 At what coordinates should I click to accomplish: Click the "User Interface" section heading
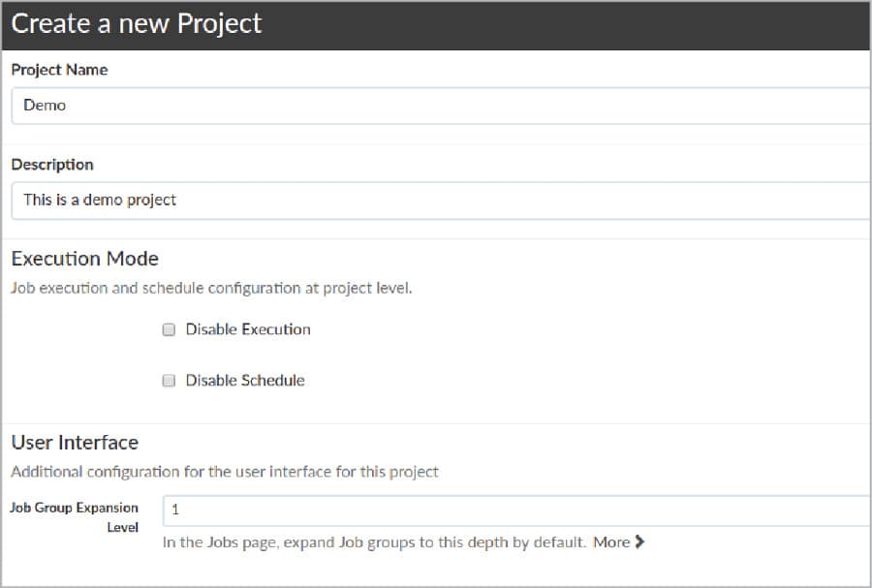tap(75, 443)
